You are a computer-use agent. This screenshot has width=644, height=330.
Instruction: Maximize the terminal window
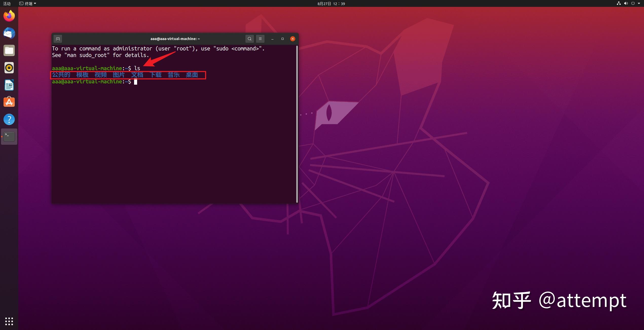coord(282,39)
